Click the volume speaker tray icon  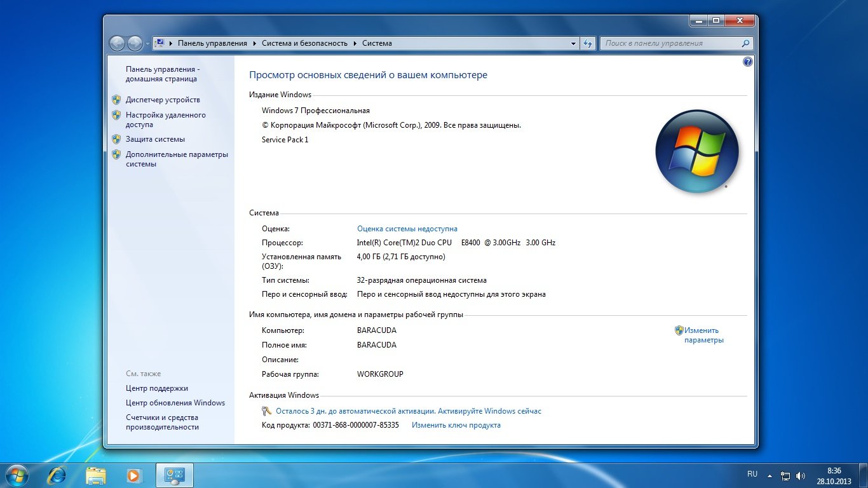pyautogui.click(x=801, y=475)
